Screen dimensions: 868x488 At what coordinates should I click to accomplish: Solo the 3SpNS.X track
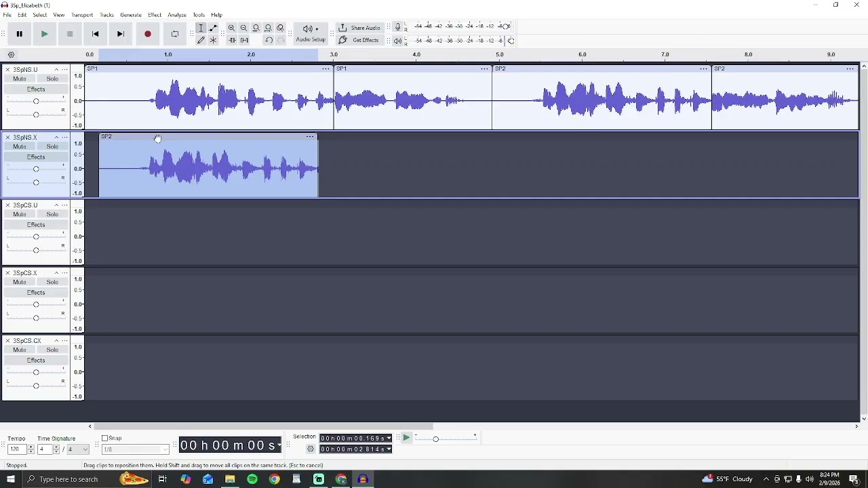click(x=52, y=147)
